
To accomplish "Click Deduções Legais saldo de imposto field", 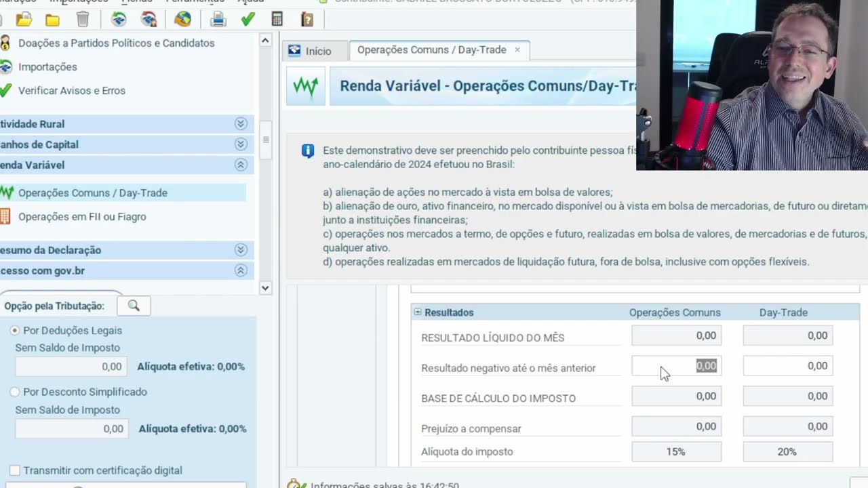I will click(x=71, y=367).
